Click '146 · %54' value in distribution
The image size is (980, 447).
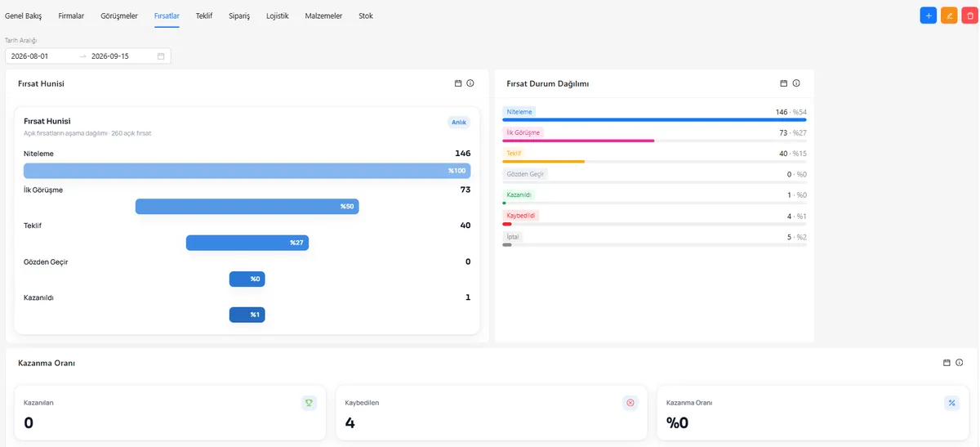(791, 112)
